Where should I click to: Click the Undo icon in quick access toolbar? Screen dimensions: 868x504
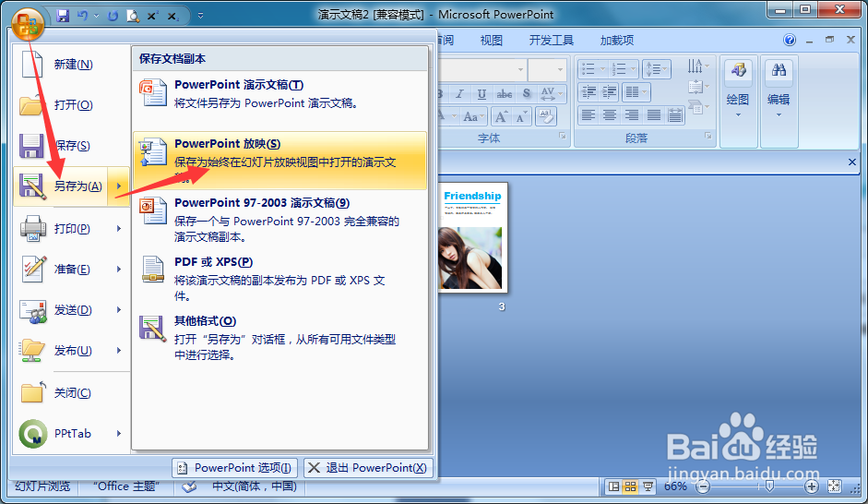[82, 16]
